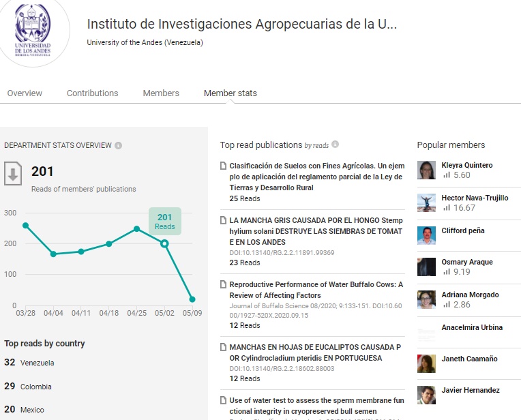521x420 pixels.
Task: Click Adriana Morgado's avatar photo
Action: tap(426, 300)
